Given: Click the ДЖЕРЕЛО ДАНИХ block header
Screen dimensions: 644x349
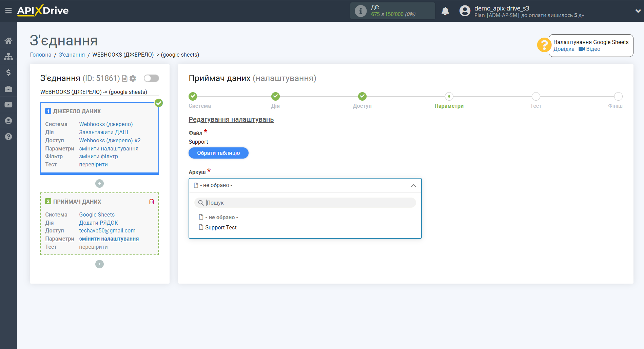Looking at the screenshot, I should (77, 111).
